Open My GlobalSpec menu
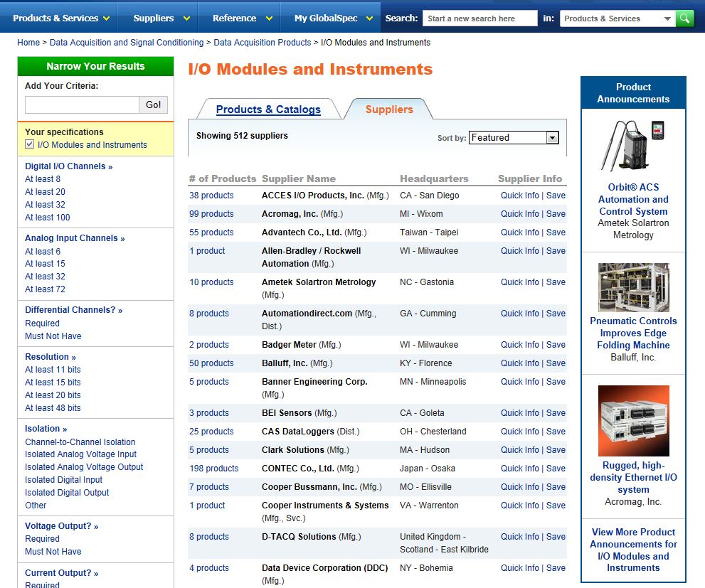Viewport: 705px width, 588px height. (x=333, y=18)
